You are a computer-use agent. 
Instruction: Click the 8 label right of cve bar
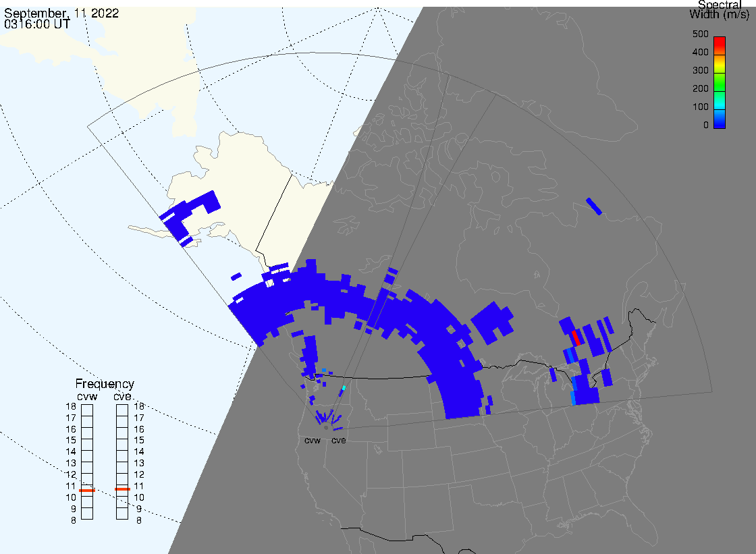pyautogui.click(x=139, y=521)
